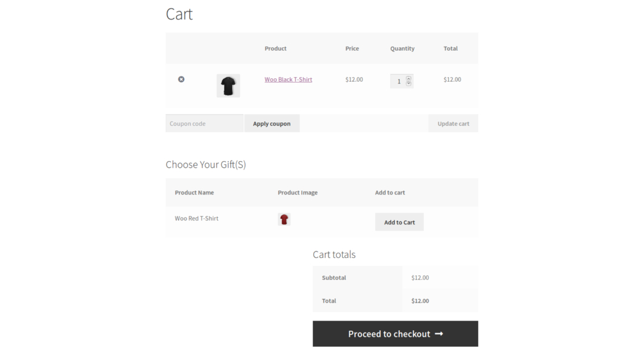Remove Woo Black T-Shirt from cart
Screen dimensions: 644x363
(x=181, y=79)
